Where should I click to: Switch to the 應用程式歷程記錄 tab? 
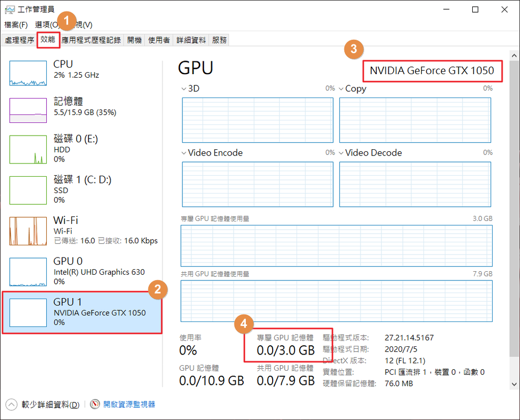click(x=91, y=40)
